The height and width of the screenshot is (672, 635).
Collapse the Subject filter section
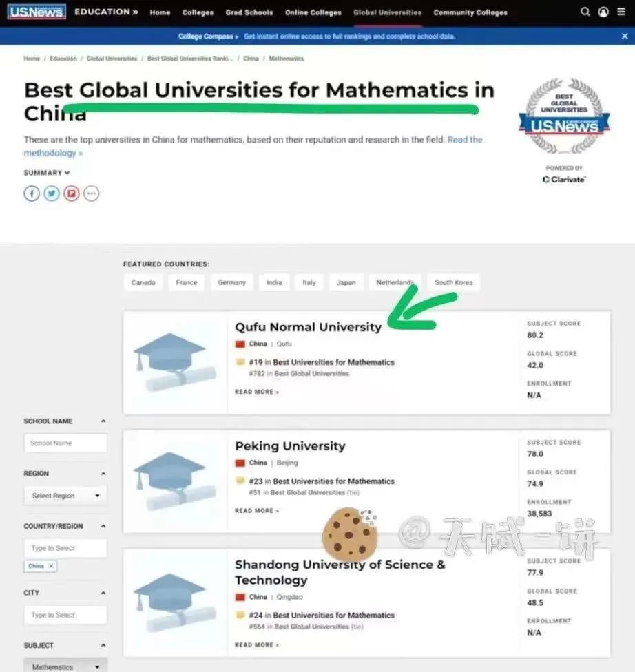point(103,645)
